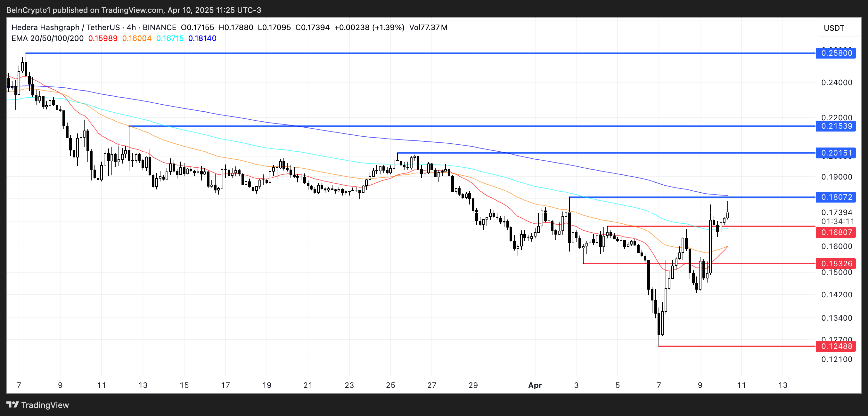
Task: Open the EMA 20/50/100/200 indicator settings
Action: tap(47, 38)
